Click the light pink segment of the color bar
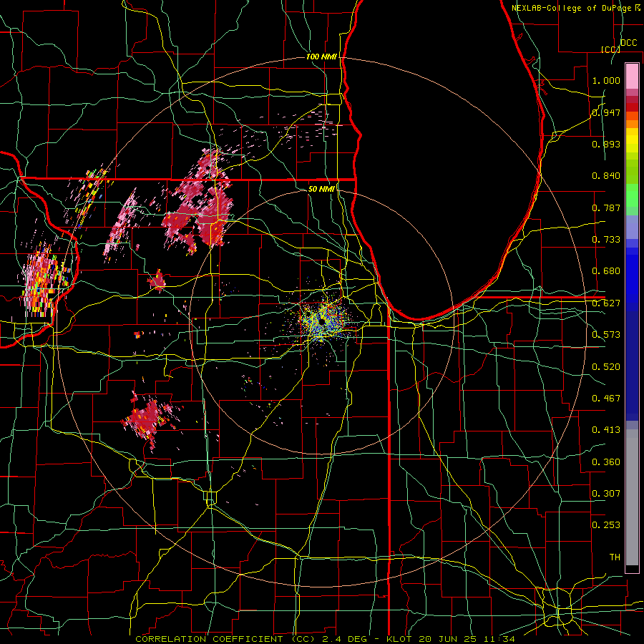The height and width of the screenshot is (644, 644). [x=632, y=76]
